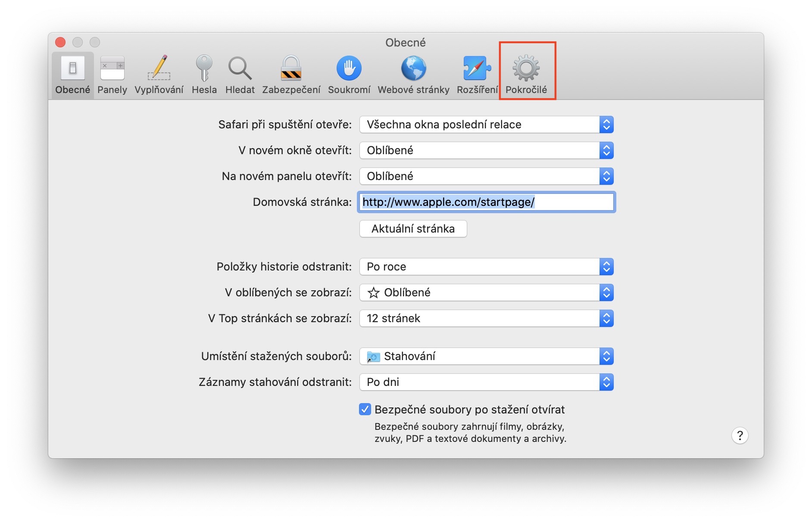Screen dimensions: 812x522
Task: Select Webové stránky globe icon
Action: coord(414,68)
